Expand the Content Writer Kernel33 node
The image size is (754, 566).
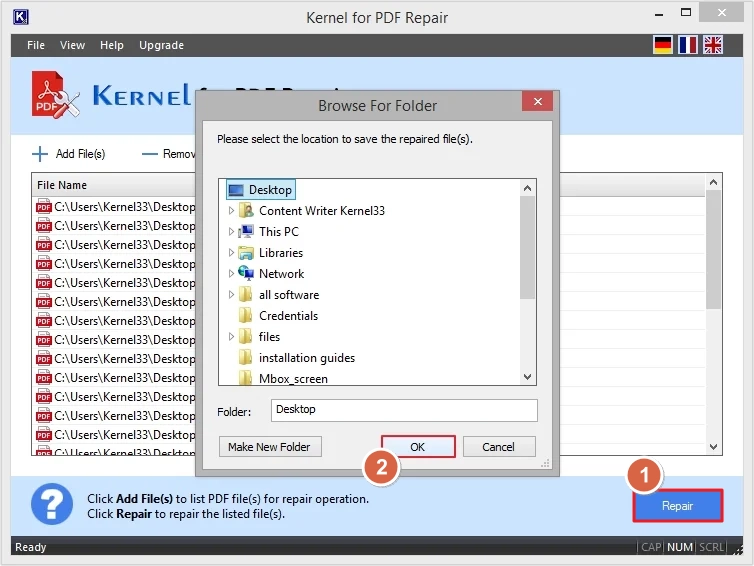231,211
